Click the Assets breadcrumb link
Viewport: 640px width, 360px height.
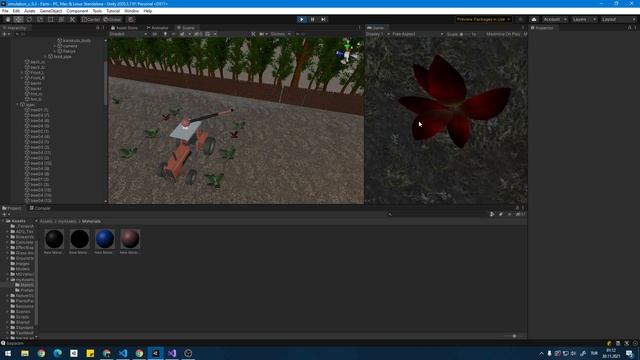click(46, 221)
